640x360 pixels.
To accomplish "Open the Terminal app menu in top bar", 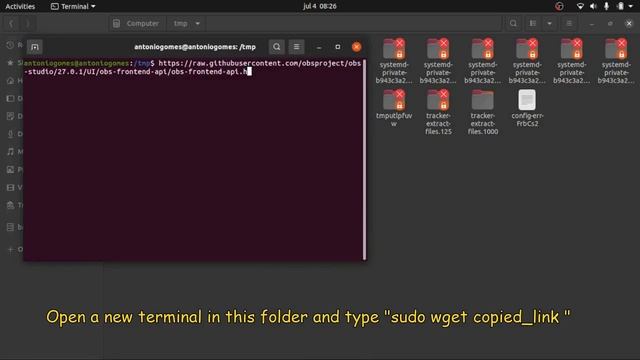I will pos(73,6).
